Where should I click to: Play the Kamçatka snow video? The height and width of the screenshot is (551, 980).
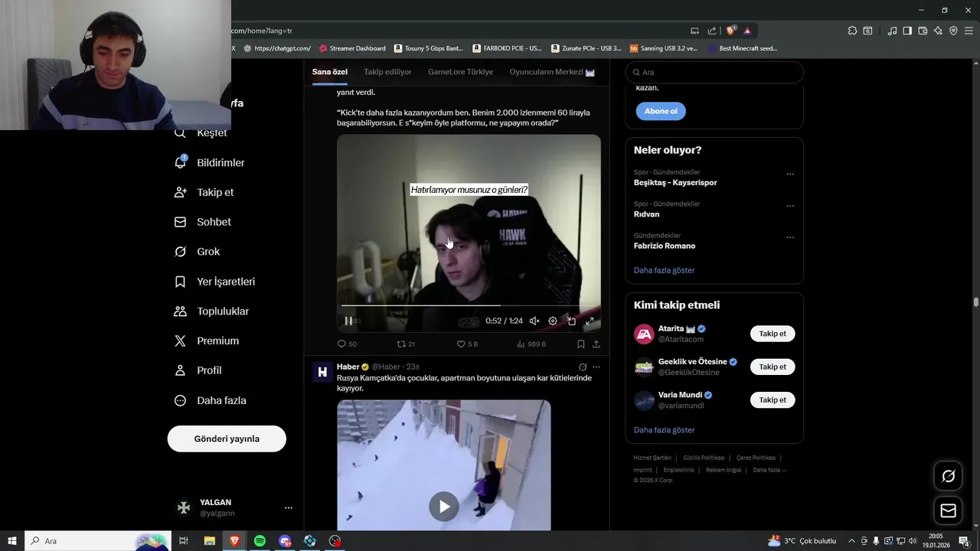click(x=443, y=506)
